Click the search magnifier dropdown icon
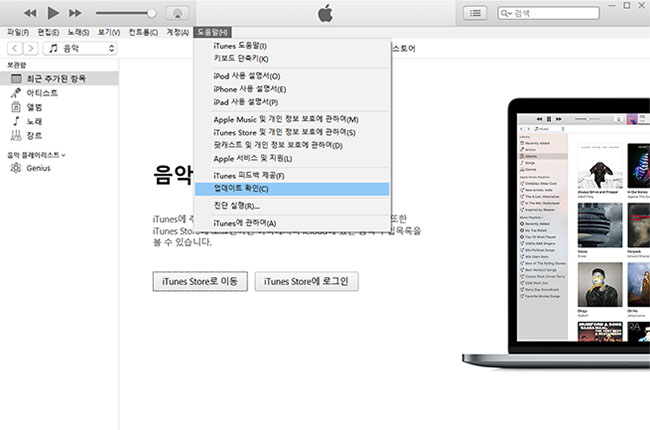Screen dimensions: 650x430 tap(506, 13)
